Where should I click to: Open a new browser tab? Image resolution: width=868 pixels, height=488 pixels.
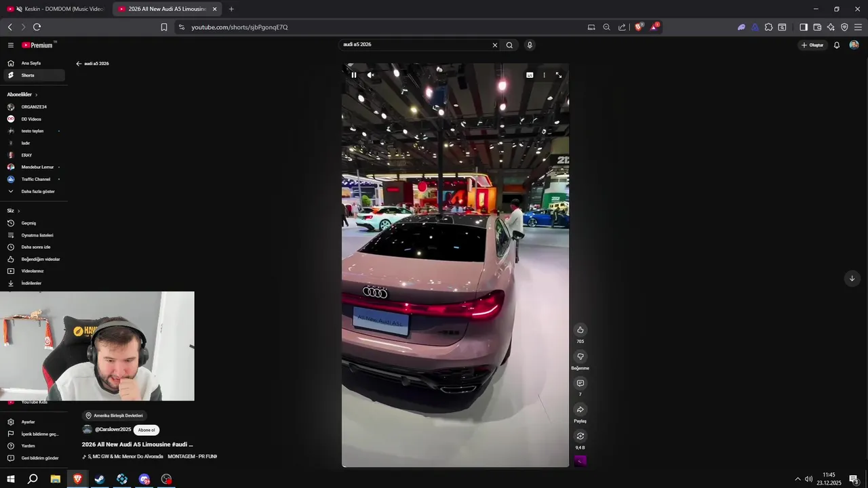click(231, 9)
